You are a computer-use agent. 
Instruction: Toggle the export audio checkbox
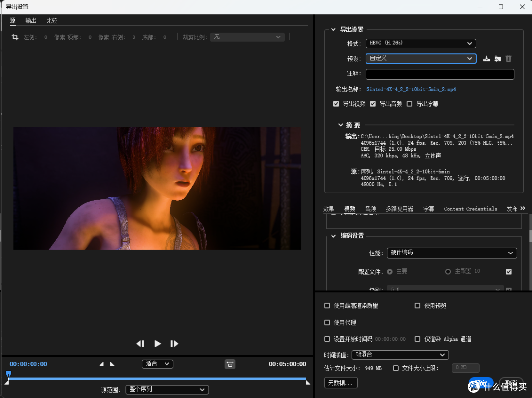click(373, 104)
